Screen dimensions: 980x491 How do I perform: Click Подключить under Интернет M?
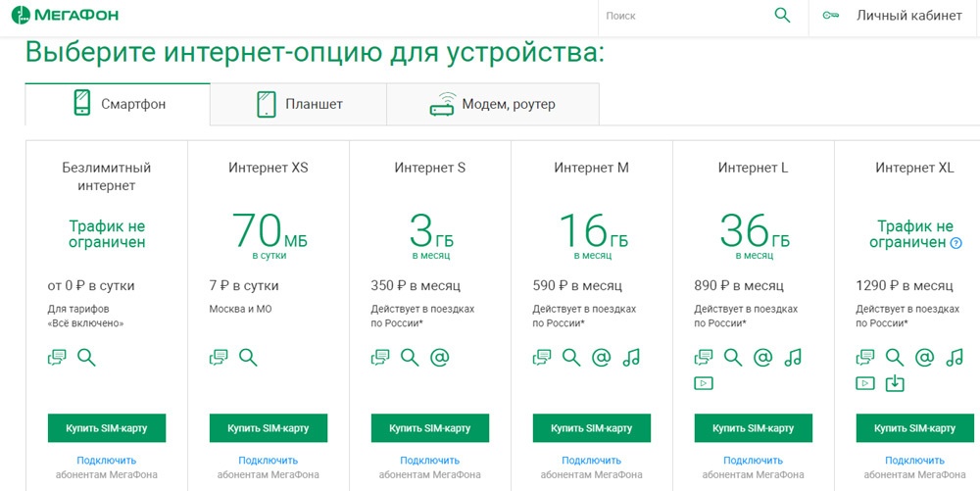click(x=591, y=461)
